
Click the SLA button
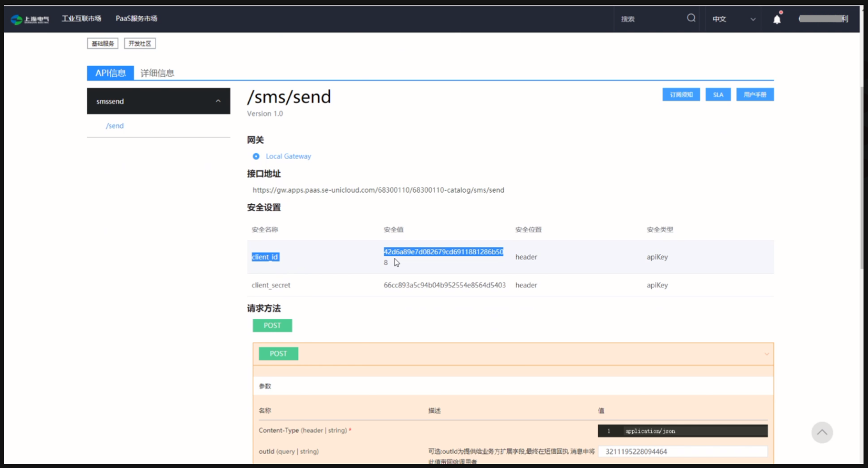click(718, 94)
